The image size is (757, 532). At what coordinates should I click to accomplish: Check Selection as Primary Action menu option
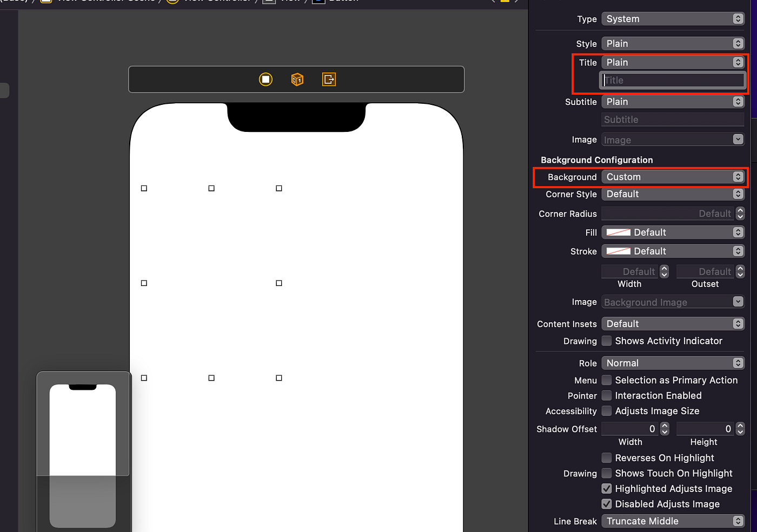(x=607, y=380)
